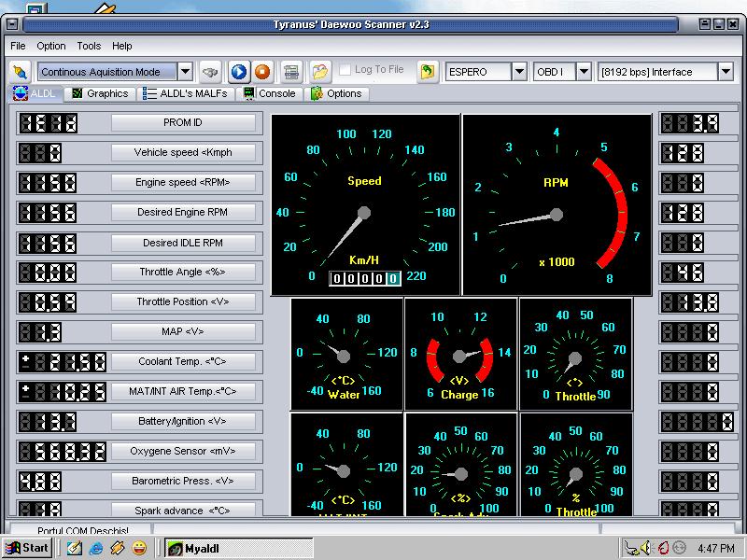747x560 pixels.
Task: Click the Water temperature gauge
Action: [346, 355]
